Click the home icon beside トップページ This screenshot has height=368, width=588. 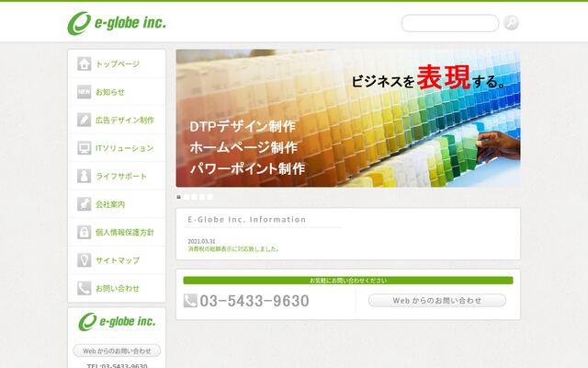(x=84, y=63)
